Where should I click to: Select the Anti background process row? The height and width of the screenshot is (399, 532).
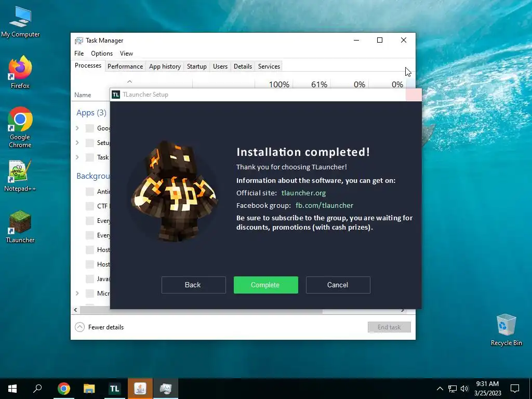(91, 192)
